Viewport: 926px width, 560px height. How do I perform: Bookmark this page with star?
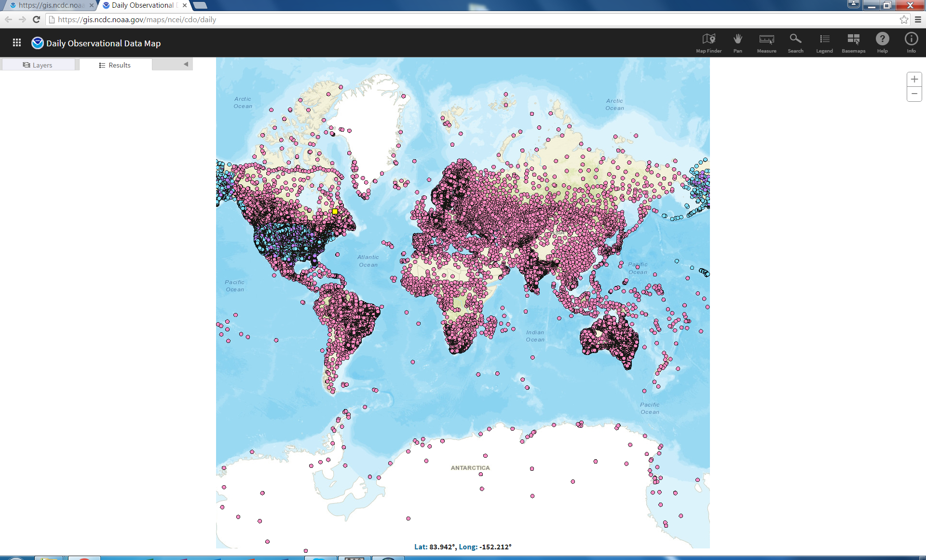tap(904, 20)
